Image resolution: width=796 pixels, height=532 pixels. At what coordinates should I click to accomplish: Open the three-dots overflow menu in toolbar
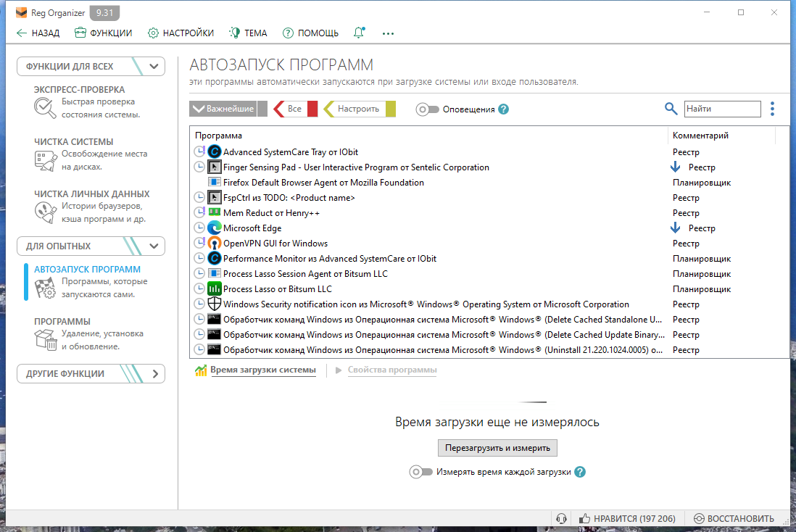click(388, 33)
